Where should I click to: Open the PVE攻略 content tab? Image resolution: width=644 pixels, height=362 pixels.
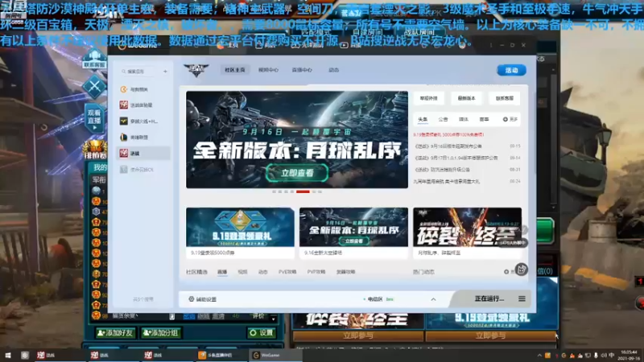pyautogui.click(x=287, y=272)
